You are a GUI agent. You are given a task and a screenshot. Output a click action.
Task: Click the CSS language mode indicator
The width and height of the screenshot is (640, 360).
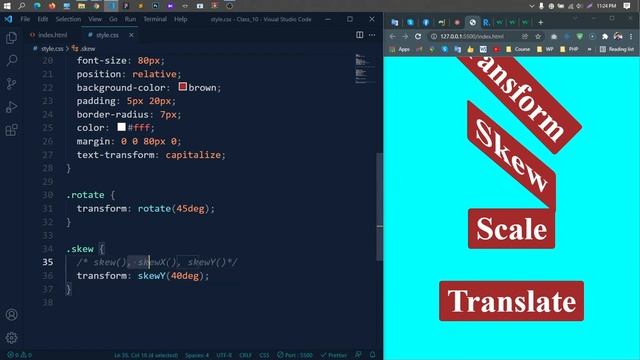(264, 355)
